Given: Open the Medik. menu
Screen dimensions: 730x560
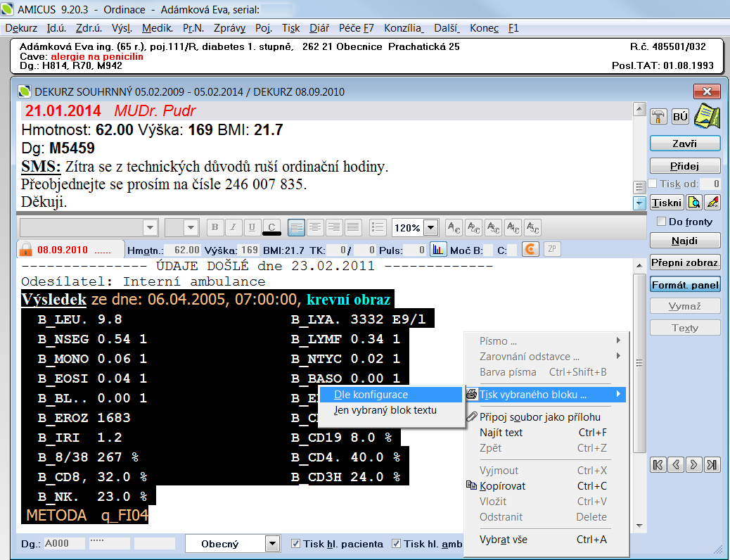Looking at the screenshot, I should [x=157, y=28].
